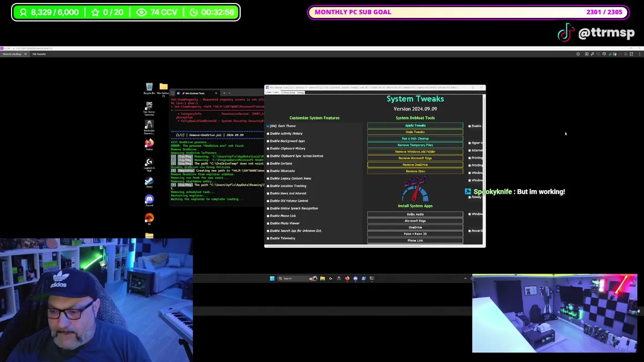The image size is (644, 362).
Task: Open the Recycle Bin desktop icon
Action: [x=149, y=89]
